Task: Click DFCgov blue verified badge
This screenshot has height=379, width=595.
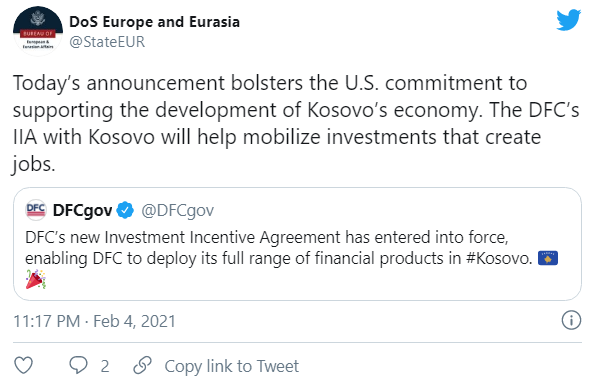Action: (x=125, y=210)
